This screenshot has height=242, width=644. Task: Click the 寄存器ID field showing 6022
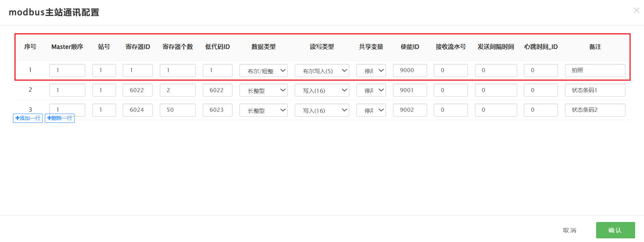[x=138, y=90]
